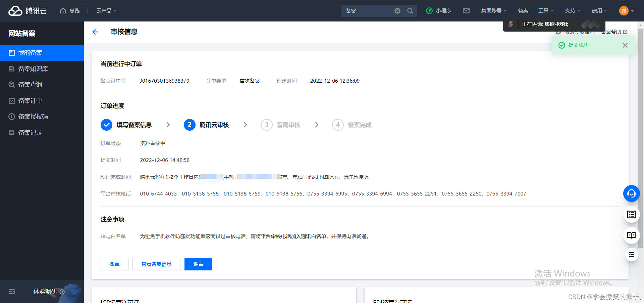Click the 查看备案信息 button
The width and height of the screenshot is (644, 303).
156,264
